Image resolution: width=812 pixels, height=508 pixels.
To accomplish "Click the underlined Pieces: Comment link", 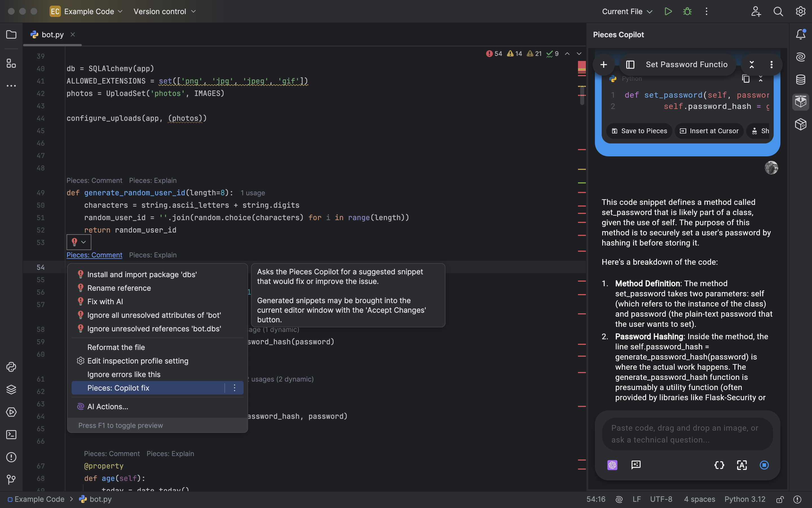I will (94, 255).
